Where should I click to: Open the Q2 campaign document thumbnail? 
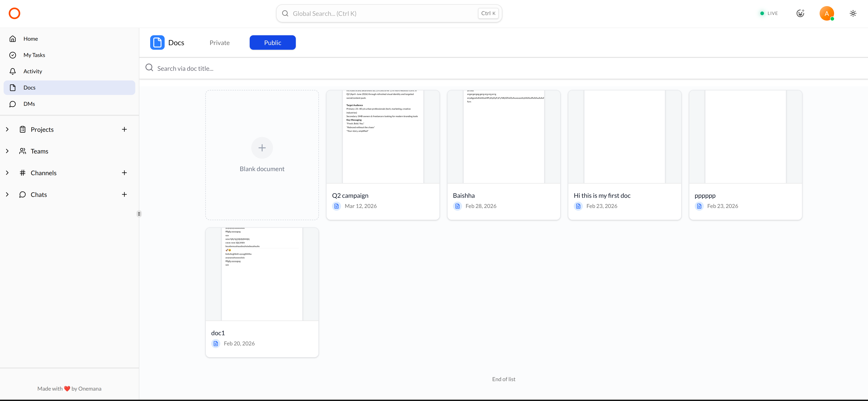(x=383, y=137)
